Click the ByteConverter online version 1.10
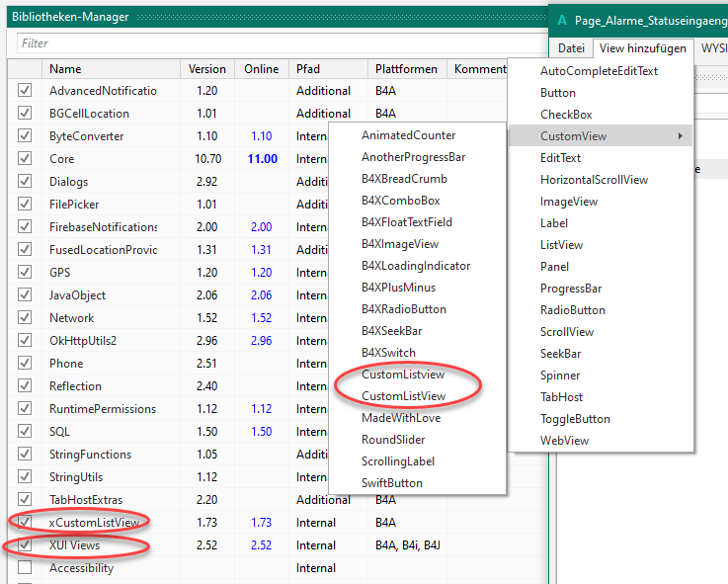Screen dimensions: 728x584 262,136
